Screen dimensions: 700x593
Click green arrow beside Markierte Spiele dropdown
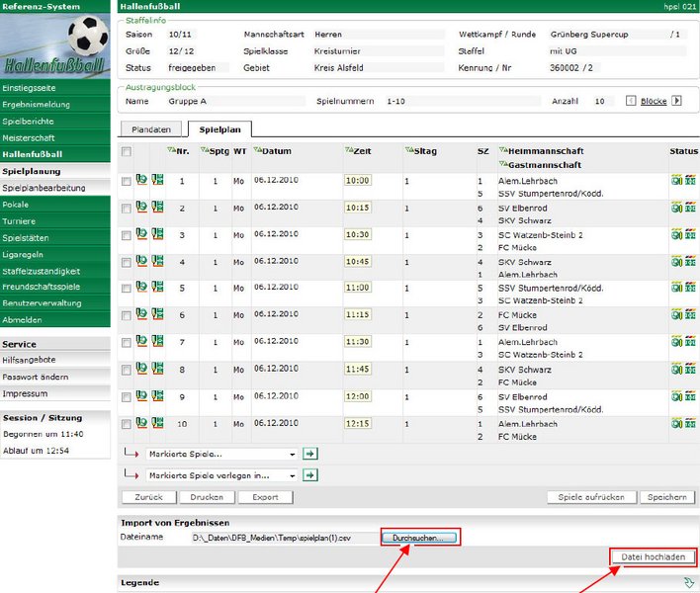[x=309, y=454]
